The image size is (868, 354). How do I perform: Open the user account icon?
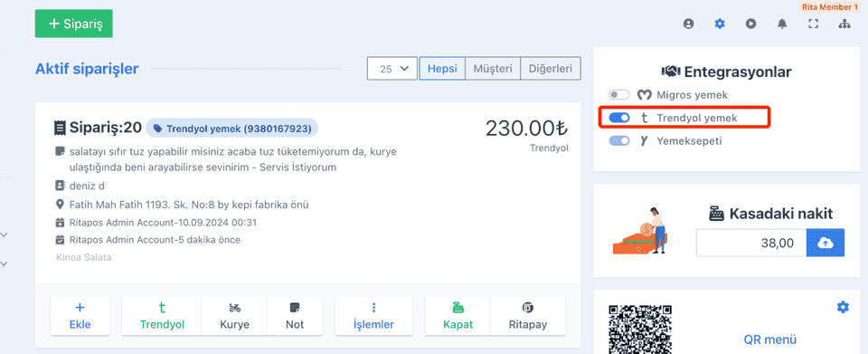[x=689, y=24]
